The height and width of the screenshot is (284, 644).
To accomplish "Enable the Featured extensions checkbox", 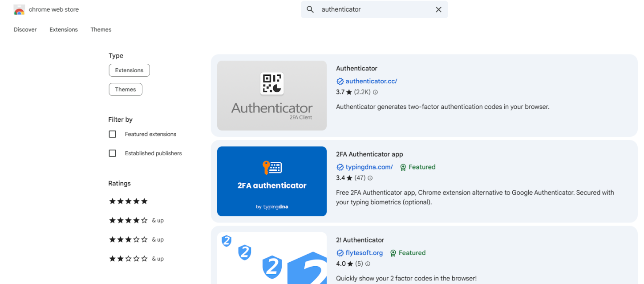I will coord(113,134).
